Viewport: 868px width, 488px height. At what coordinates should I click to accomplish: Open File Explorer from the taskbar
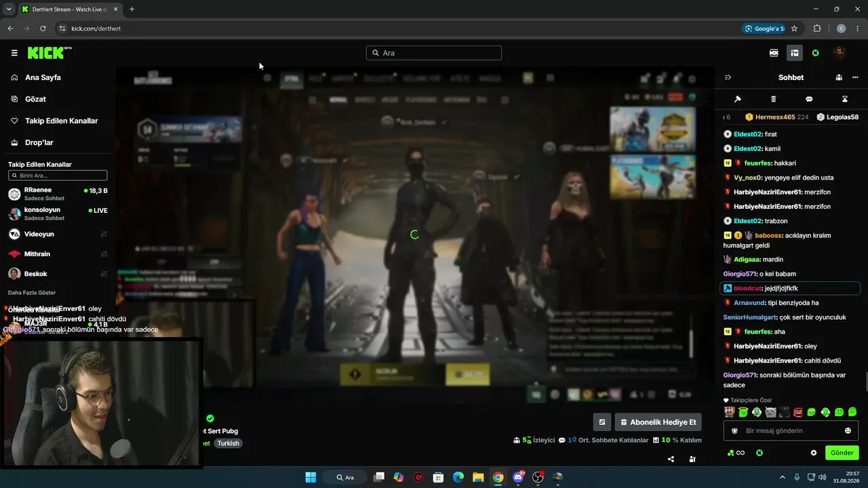(x=478, y=477)
